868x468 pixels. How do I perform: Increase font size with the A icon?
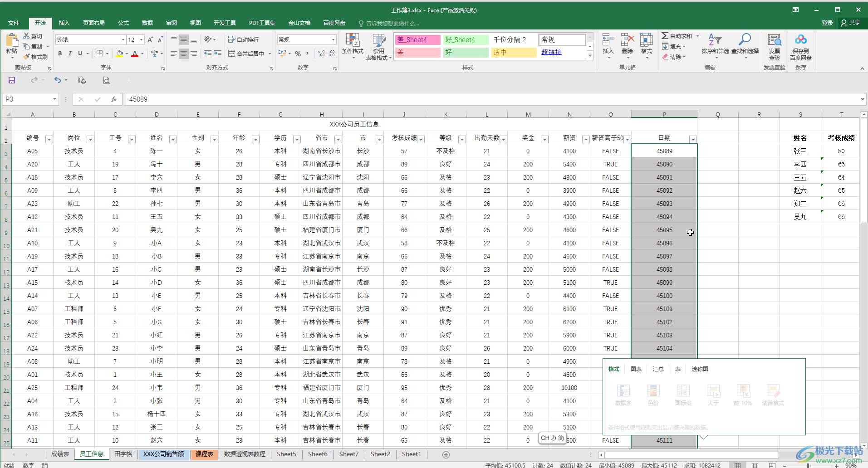150,40
